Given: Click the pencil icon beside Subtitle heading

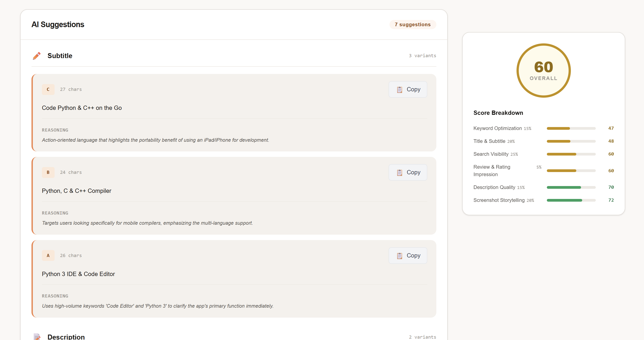Looking at the screenshot, I should pos(37,56).
